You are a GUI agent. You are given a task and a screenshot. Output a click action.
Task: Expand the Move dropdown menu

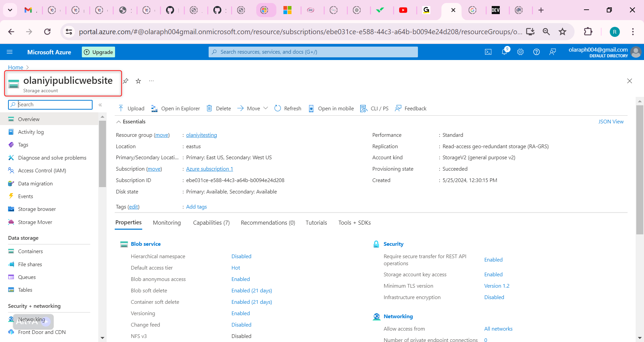coord(265,108)
